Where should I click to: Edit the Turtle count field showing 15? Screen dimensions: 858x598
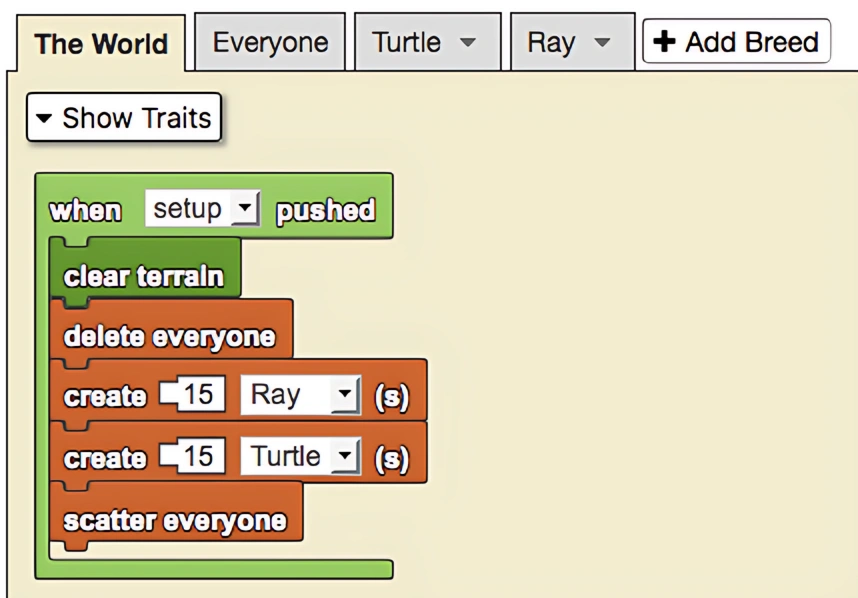(x=193, y=456)
